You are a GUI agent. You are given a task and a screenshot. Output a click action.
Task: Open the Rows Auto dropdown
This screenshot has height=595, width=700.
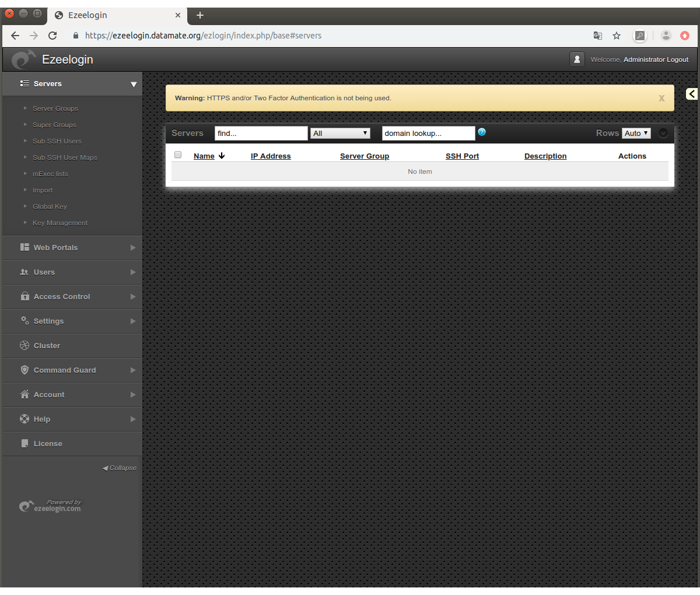[636, 134]
